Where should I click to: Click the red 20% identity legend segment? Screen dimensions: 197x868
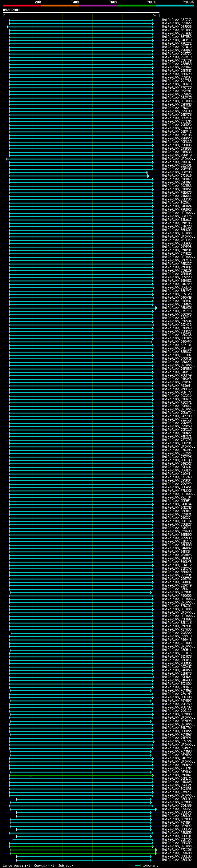[22, 6]
